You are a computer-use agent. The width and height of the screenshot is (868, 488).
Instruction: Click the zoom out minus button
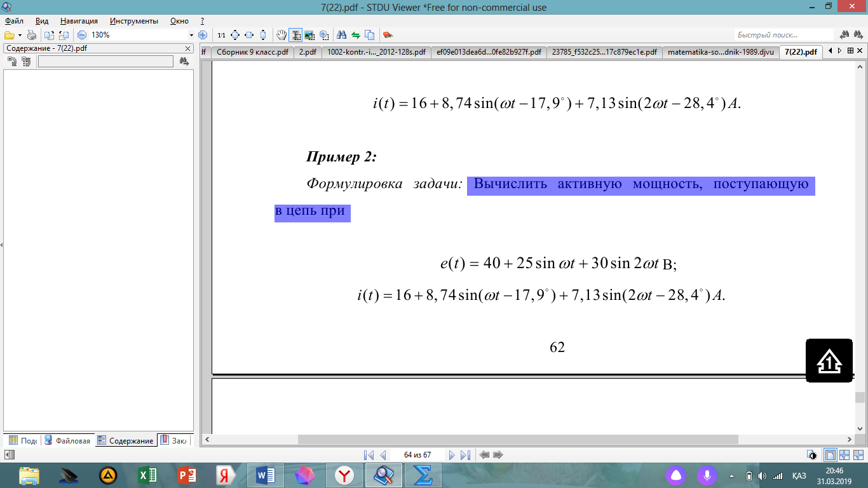point(82,35)
